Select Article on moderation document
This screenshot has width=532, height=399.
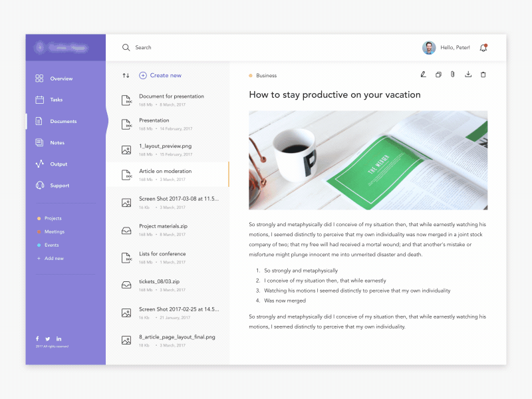tap(168, 175)
